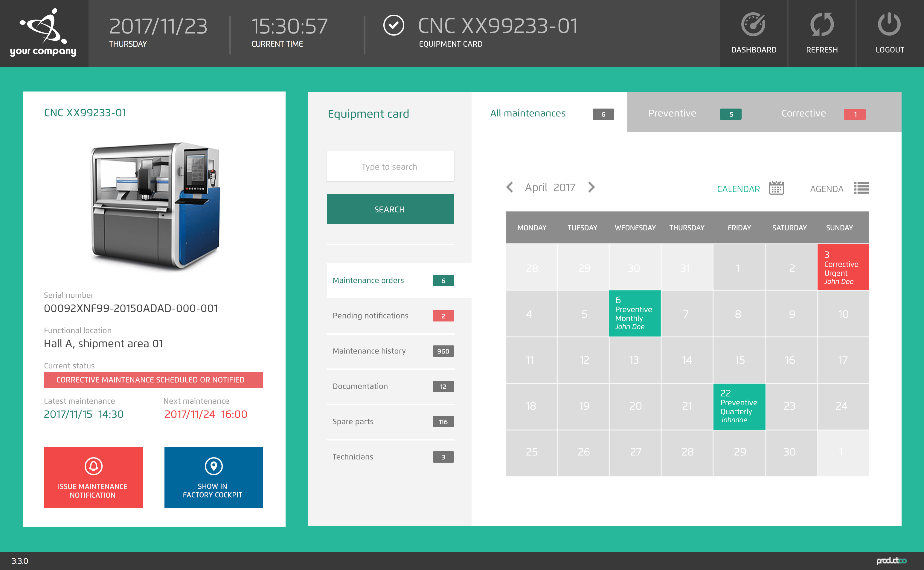
Task: Click the calendar grid view icon
Action: pos(776,188)
